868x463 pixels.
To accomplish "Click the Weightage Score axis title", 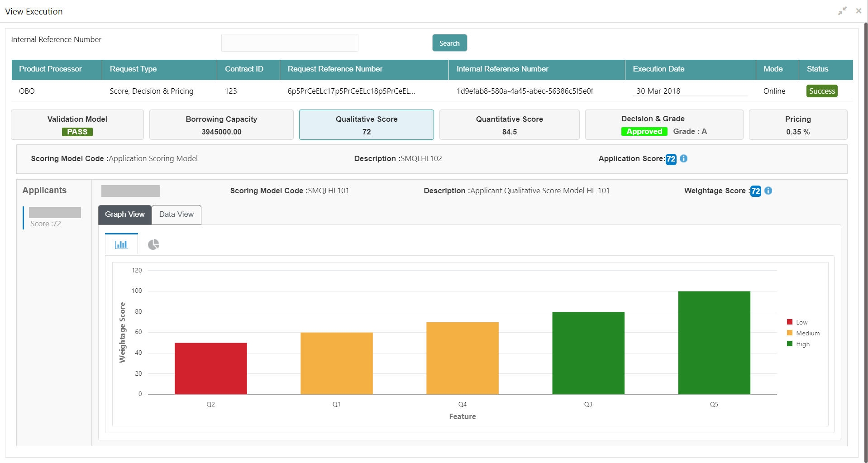I will click(122, 333).
